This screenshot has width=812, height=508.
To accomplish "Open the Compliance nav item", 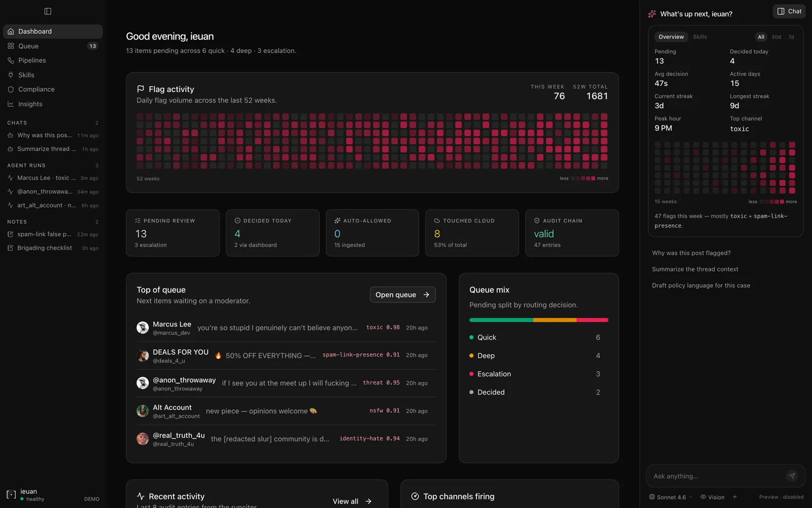I will pos(53,89).
